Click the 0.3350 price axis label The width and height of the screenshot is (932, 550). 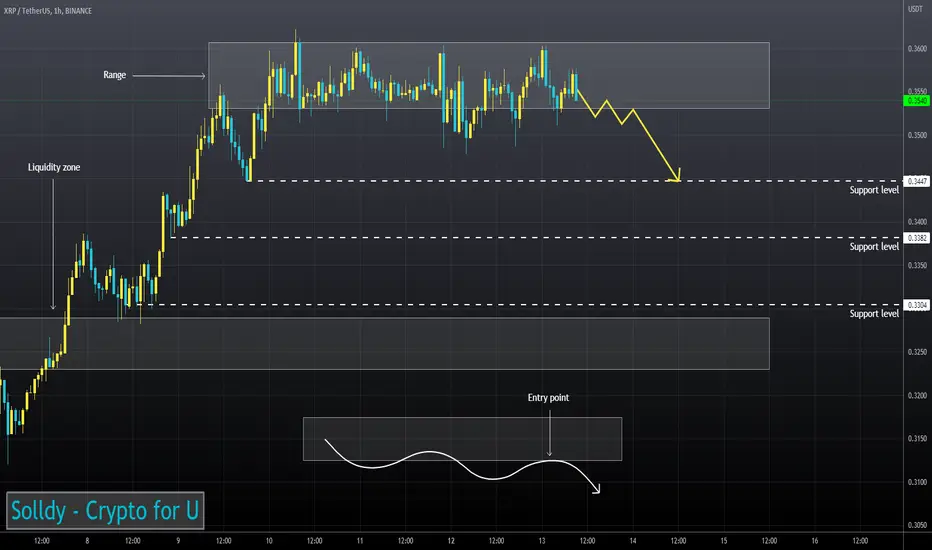click(x=917, y=265)
